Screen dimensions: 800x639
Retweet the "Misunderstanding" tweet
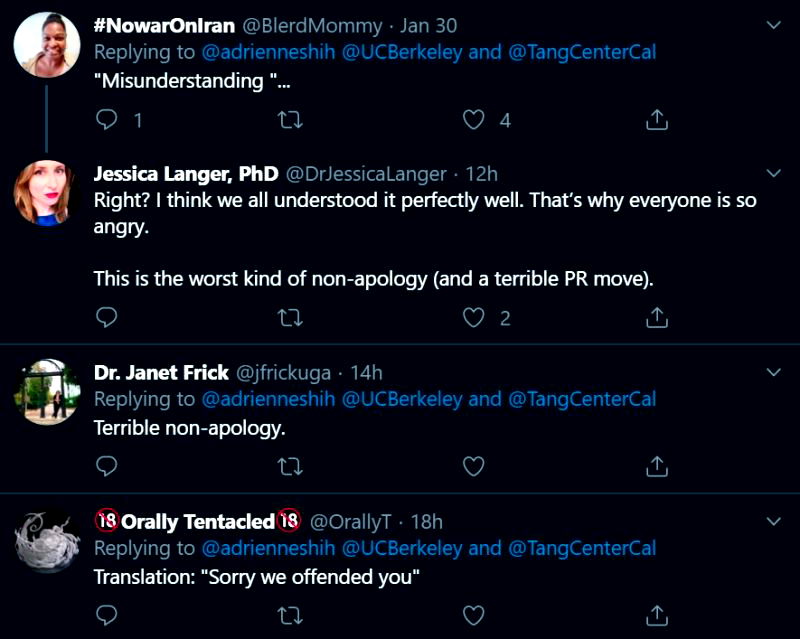(x=290, y=120)
